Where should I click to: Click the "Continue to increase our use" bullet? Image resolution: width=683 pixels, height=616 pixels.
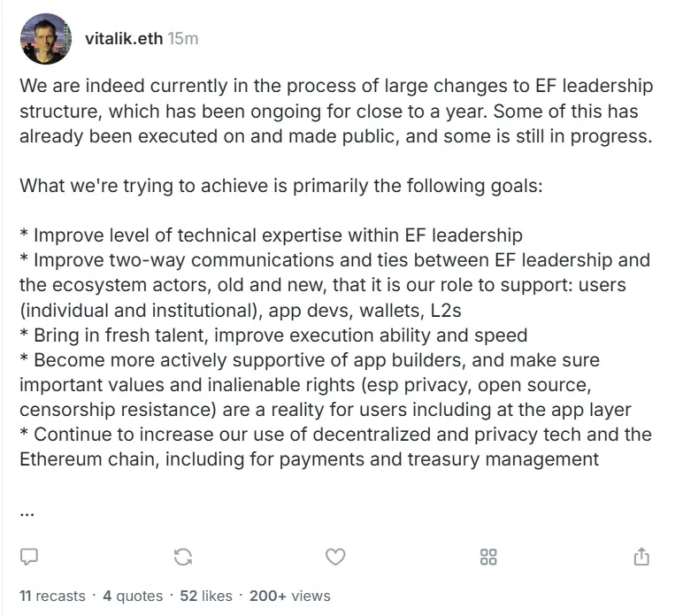coord(334,447)
